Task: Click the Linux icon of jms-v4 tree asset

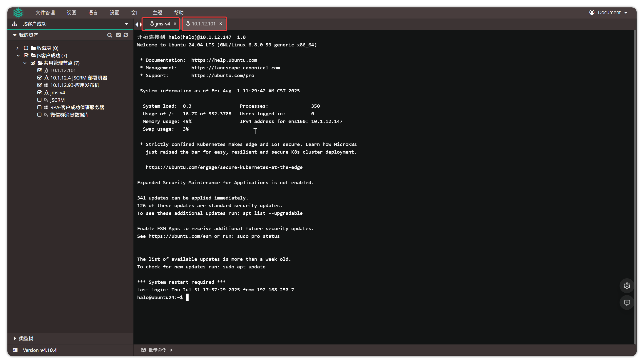Action: pyautogui.click(x=46, y=93)
